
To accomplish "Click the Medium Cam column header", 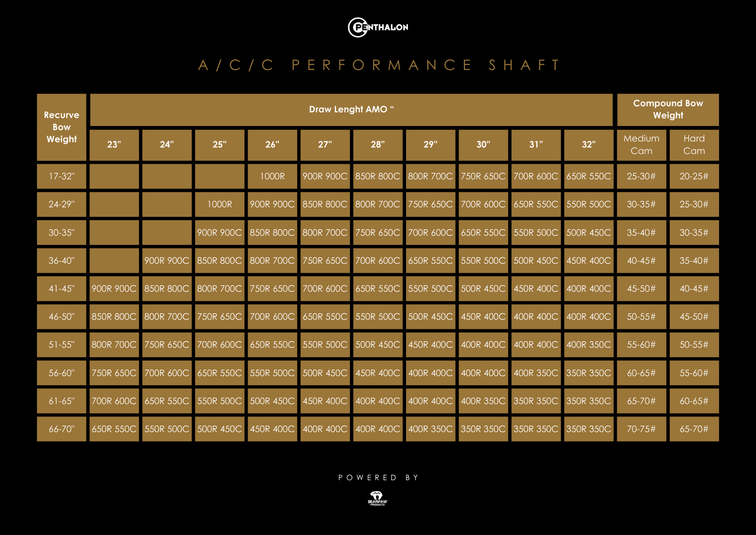I will (641, 145).
